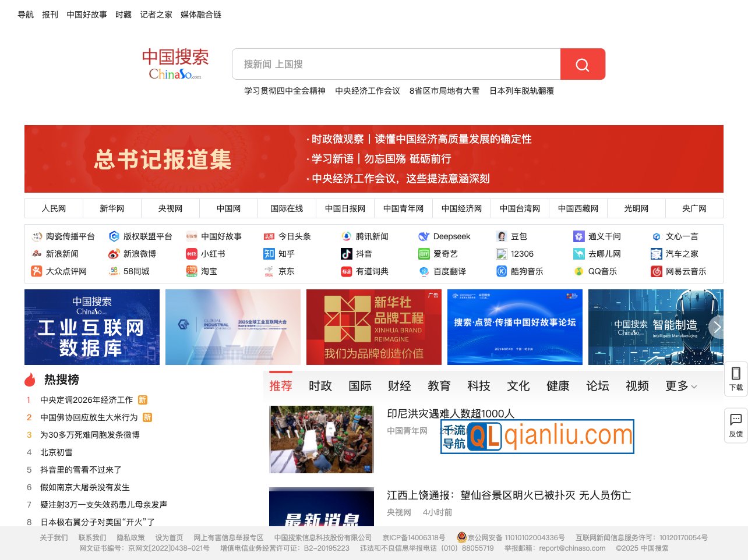The image size is (748, 560).
Task: Click the 知乎 Zhihu icon
Action: pyautogui.click(x=269, y=254)
